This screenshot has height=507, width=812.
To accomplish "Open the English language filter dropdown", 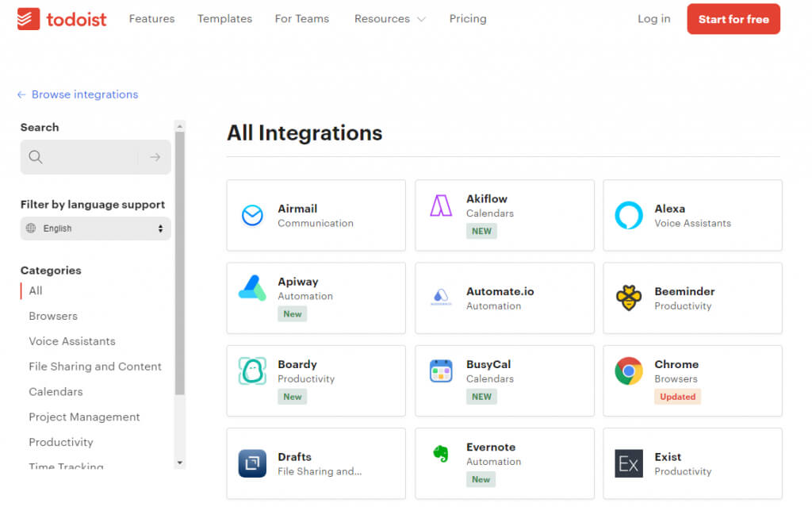I will tap(96, 229).
